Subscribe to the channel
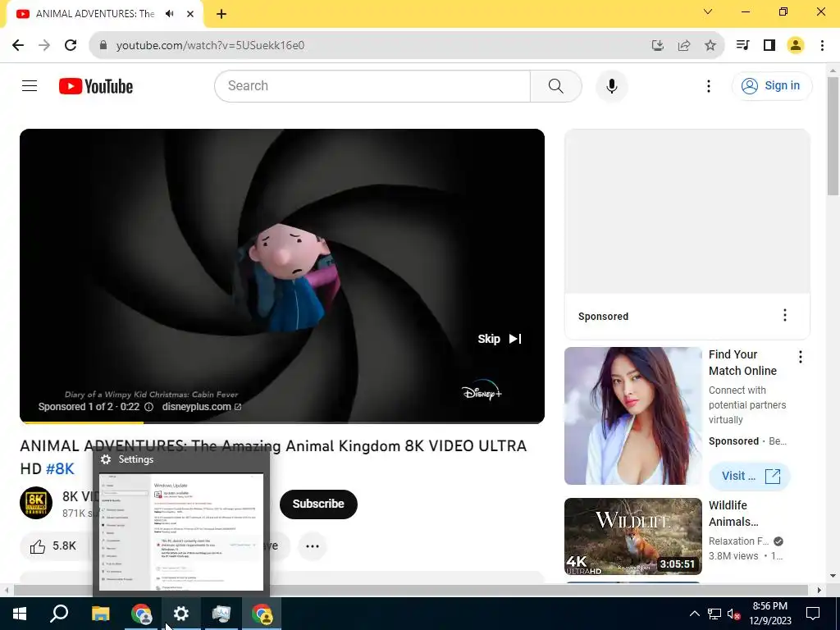Viewport: 840px width, 630px height. coord(318,504)
